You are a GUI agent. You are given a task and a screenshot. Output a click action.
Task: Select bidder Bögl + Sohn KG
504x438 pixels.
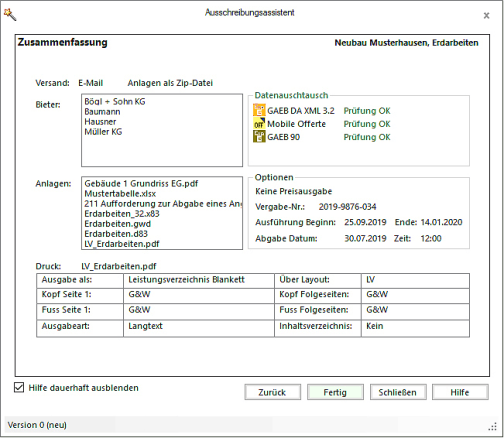115,101
